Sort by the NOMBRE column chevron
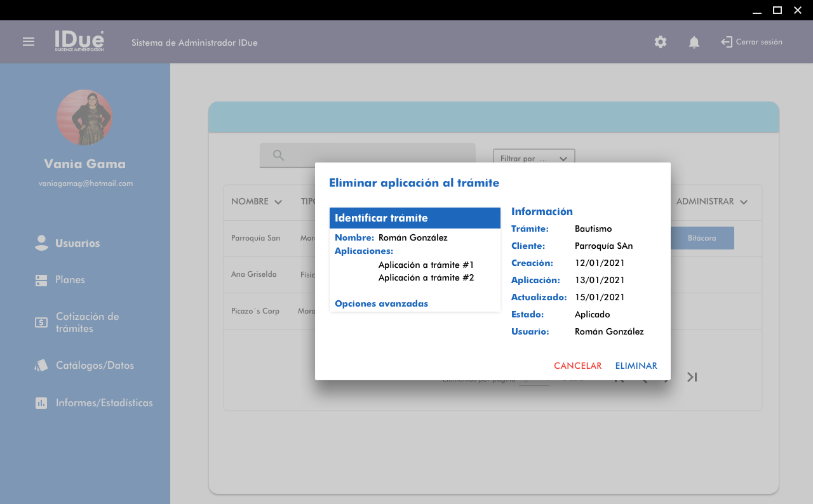Image resolution: width=813 pixels, height=504 pixels. click(278, 202)
